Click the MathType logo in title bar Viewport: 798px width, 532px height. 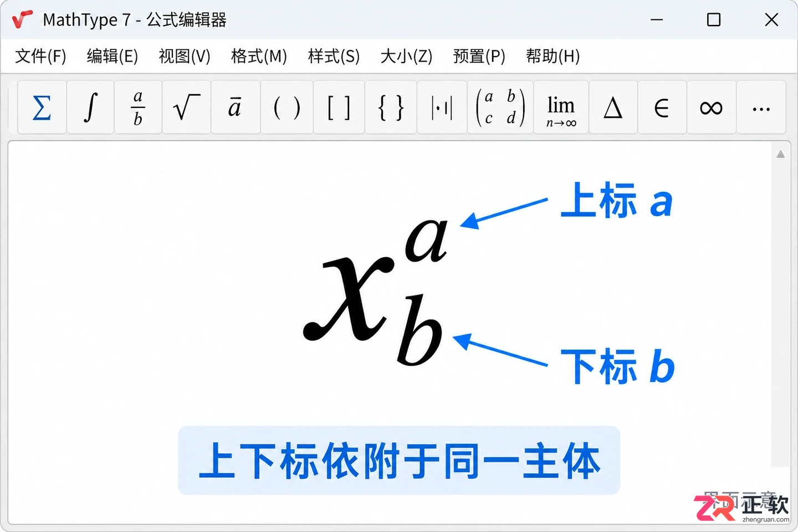[x=22, y=19]
